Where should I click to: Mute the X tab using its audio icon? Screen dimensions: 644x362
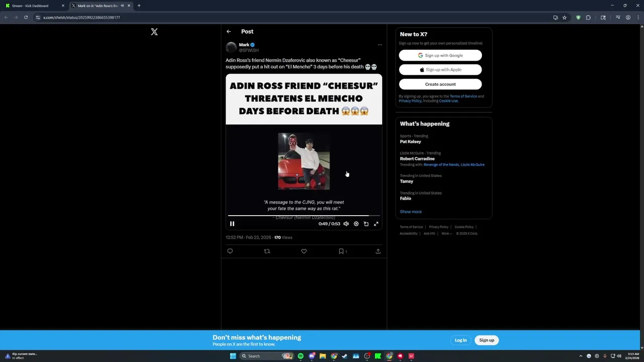122,6
